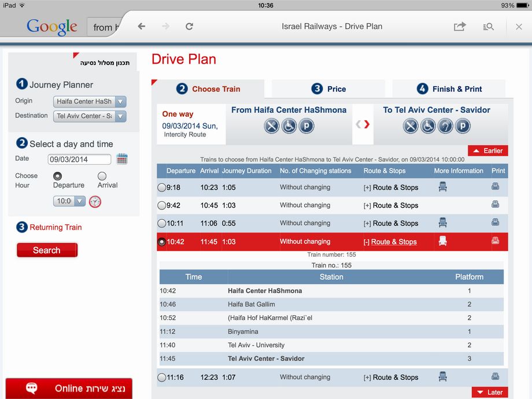Image resolution: width=532 pixels, height=399 pixels.
Task: Select the 11:16 train radio button
Action: pos(162,377)
